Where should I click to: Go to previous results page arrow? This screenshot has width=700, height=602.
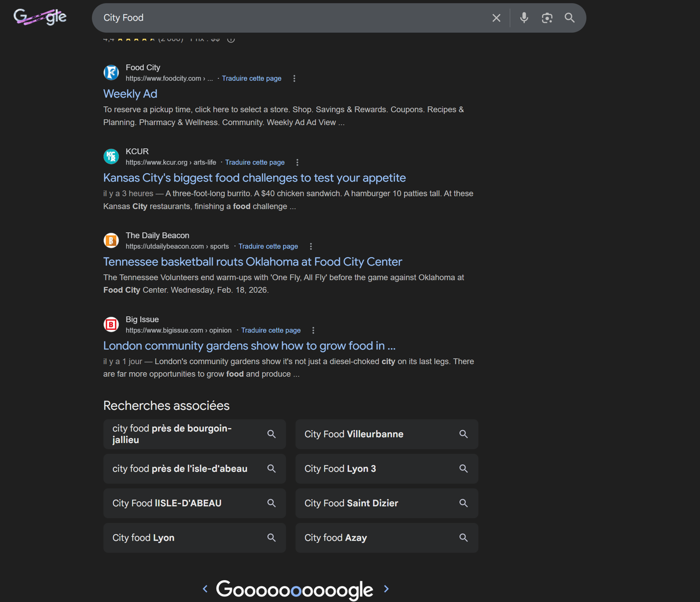205,589
